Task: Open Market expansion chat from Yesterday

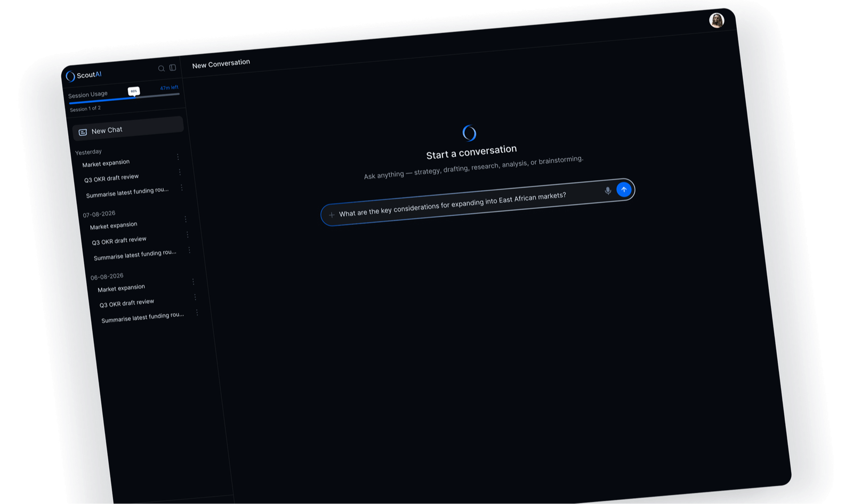Action: pyautogui.click(x=106, y=163)
